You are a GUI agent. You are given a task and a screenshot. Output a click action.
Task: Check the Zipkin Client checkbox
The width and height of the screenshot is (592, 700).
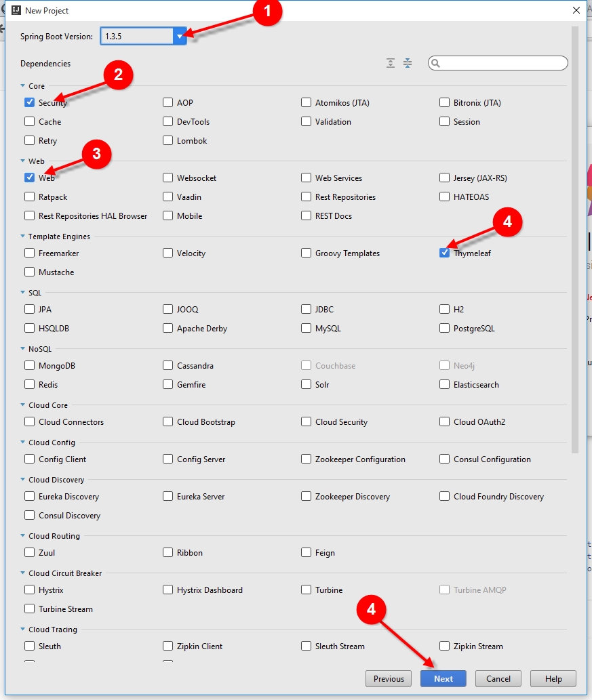(167, 646)
